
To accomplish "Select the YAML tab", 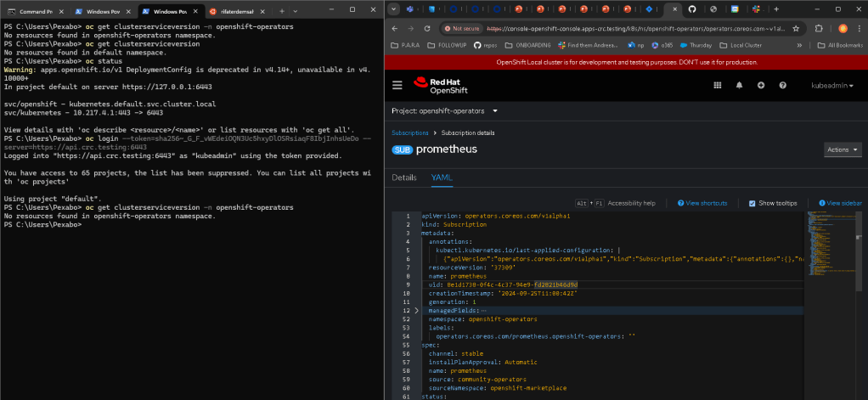I will point(442,177).
